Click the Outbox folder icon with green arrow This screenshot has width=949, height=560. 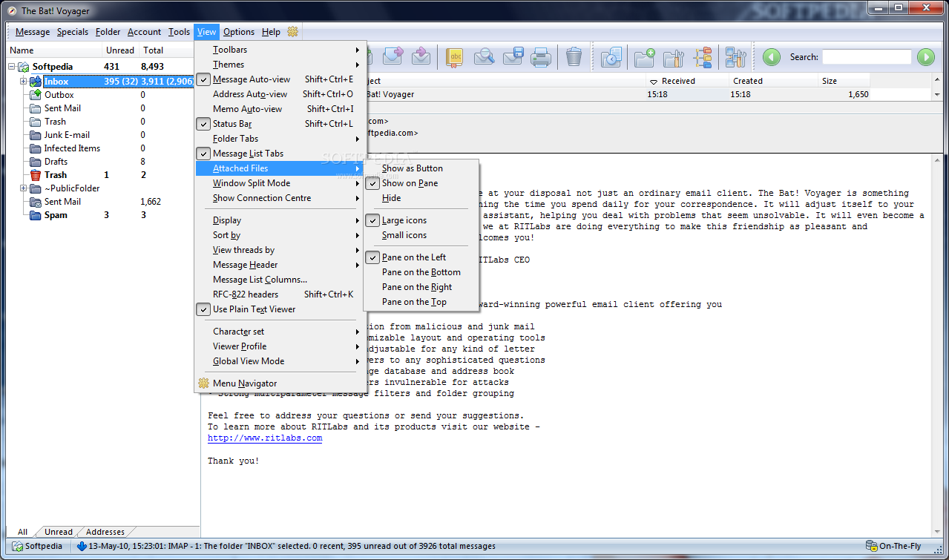point(36,94)
